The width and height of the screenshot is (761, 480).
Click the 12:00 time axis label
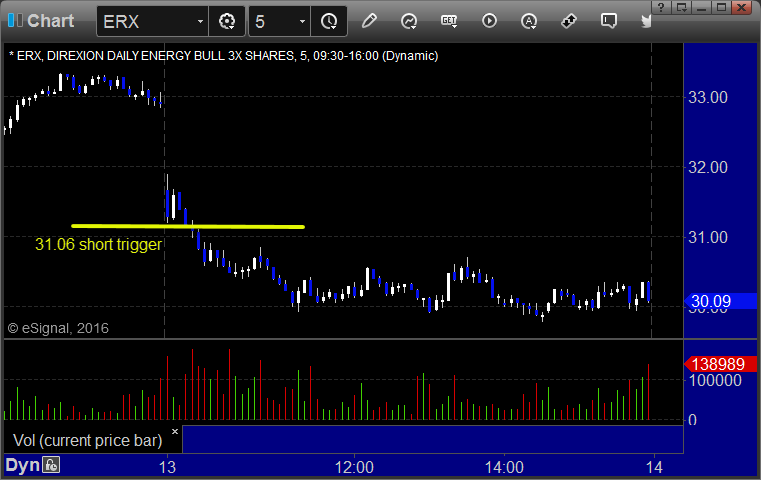pyautogui.click(x=354, y=467)
